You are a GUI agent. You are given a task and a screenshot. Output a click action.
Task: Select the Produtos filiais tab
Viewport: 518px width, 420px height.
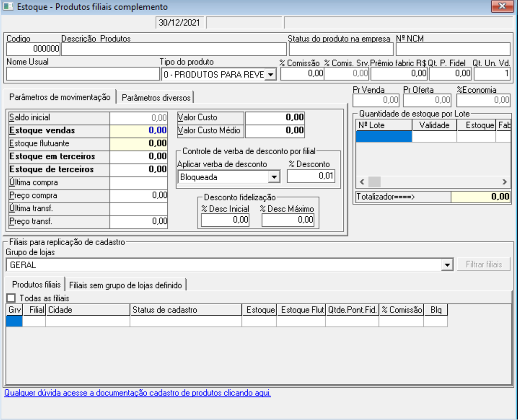37,284
